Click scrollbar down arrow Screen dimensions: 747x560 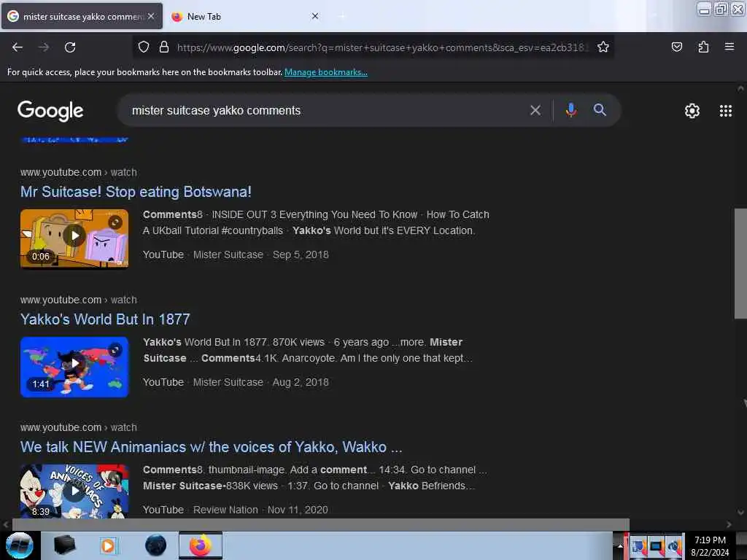coord(740,513)
